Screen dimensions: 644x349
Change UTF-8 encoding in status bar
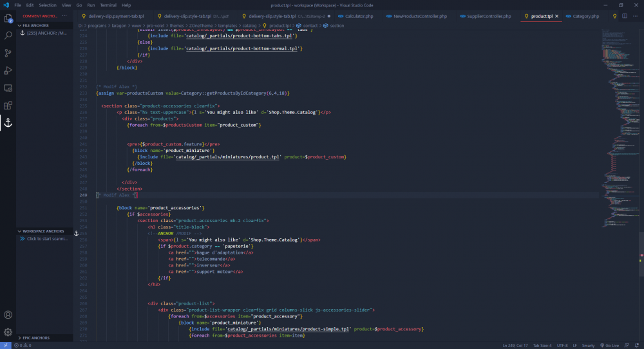tap(562, 345)
